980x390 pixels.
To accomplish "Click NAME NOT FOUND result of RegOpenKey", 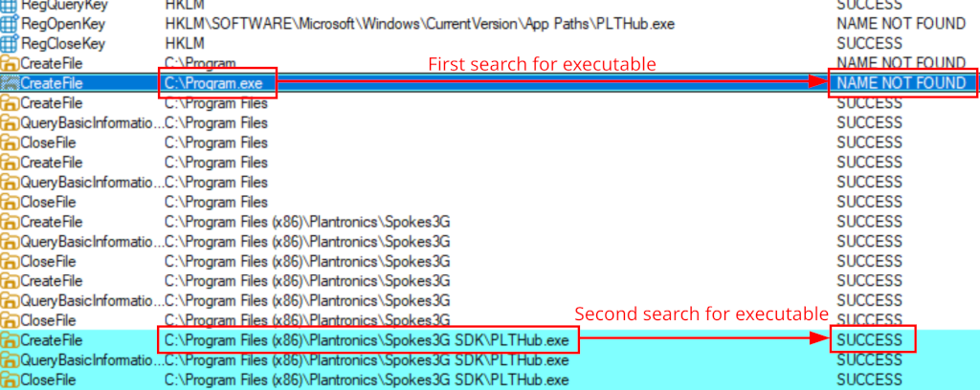I will 901,23.
